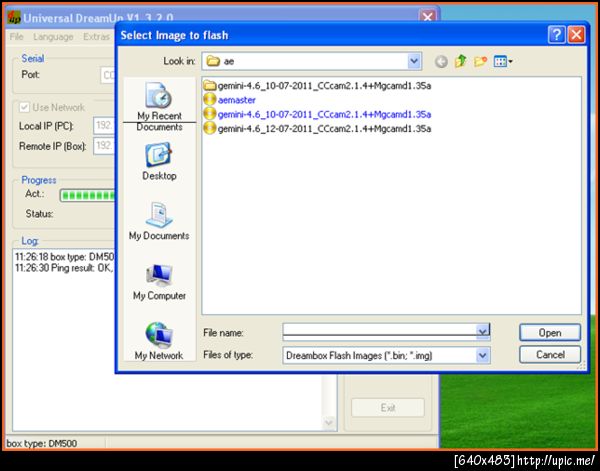Close the Universal DreamUp window
The width and height of the screenshot is (600, 471).
pos(427,17)
